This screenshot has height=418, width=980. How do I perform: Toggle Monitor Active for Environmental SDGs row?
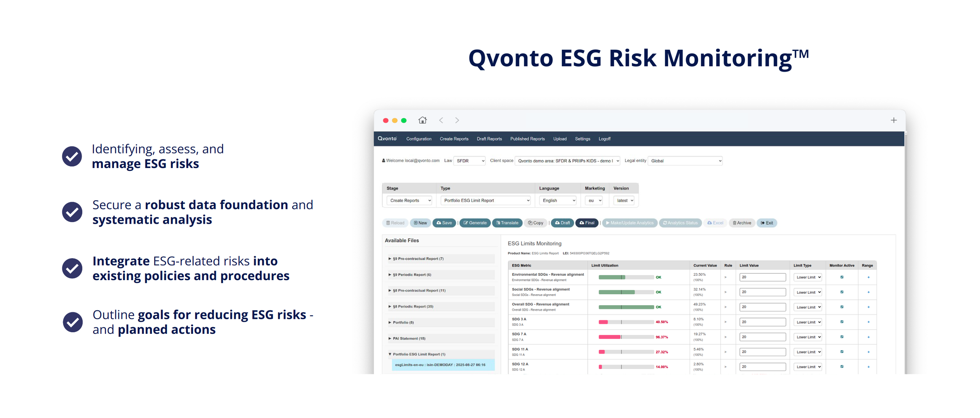pos(842,277)
